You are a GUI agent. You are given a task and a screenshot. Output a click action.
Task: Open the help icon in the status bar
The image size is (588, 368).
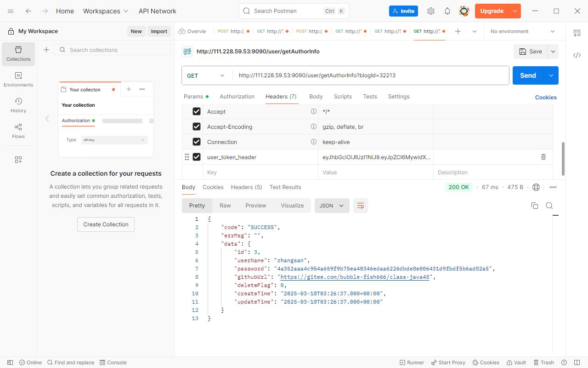point(564,362)
